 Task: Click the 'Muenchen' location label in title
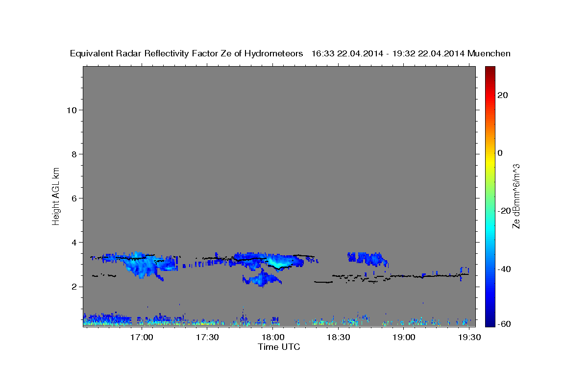(x=489, y=54)
